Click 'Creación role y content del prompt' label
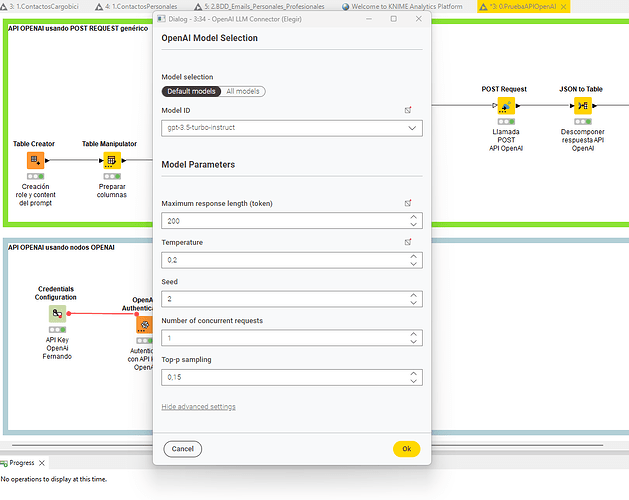This screenshot has width=629, height=500. click(35, 195)
